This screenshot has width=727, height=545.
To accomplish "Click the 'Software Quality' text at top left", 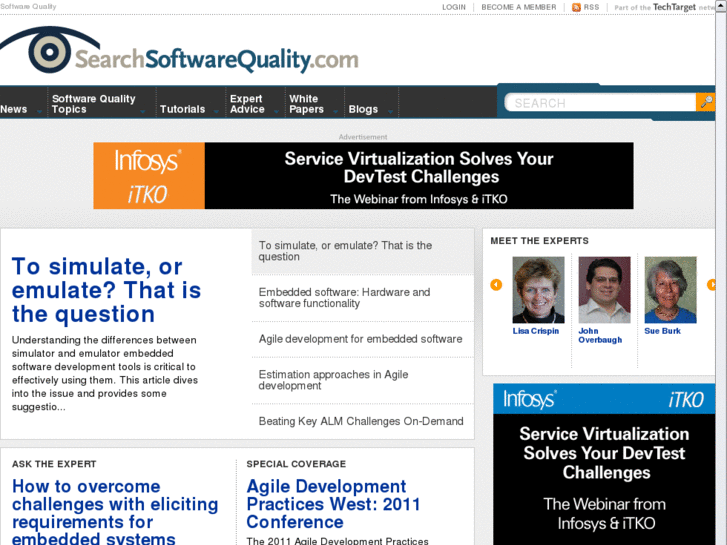I will tap(28, 6).
